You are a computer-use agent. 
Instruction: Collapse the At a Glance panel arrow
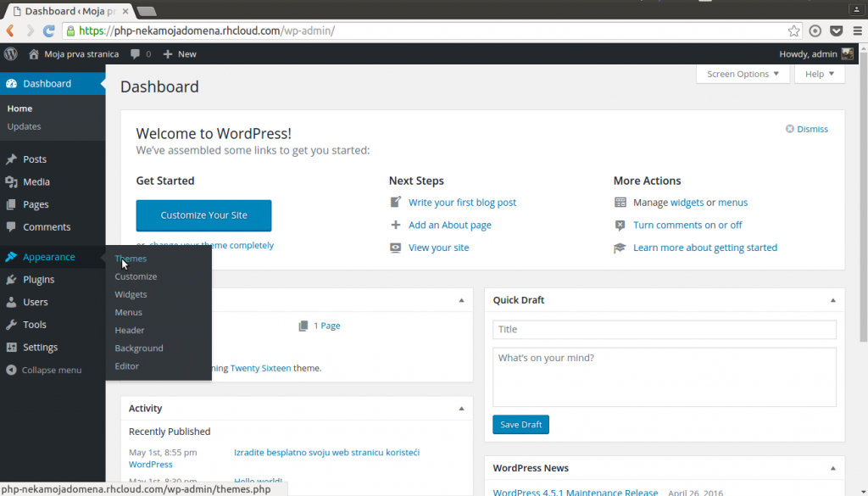coord(461,300)
